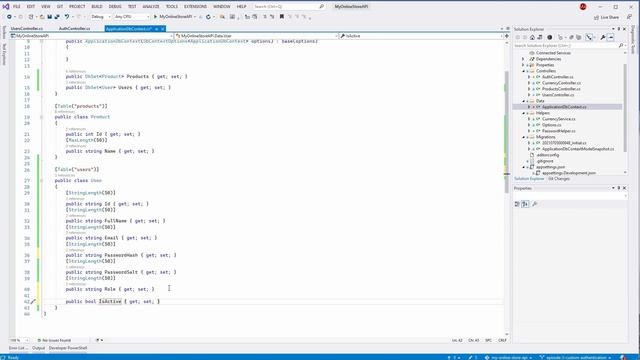Click the Categorized icon in Properties panel
Image resolution: width=640 pixels, height=360 pixels.
pyautogui.click(x=517, y=204)
